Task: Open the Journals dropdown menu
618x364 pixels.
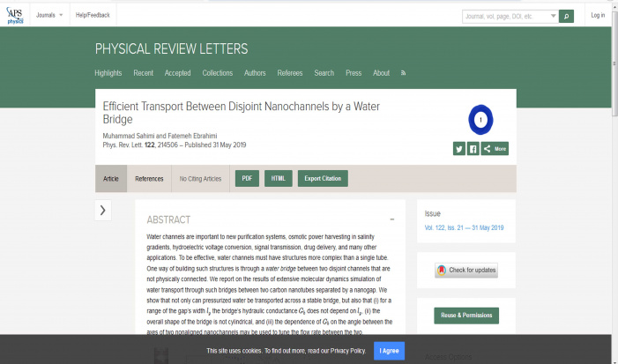Action: 49,15
